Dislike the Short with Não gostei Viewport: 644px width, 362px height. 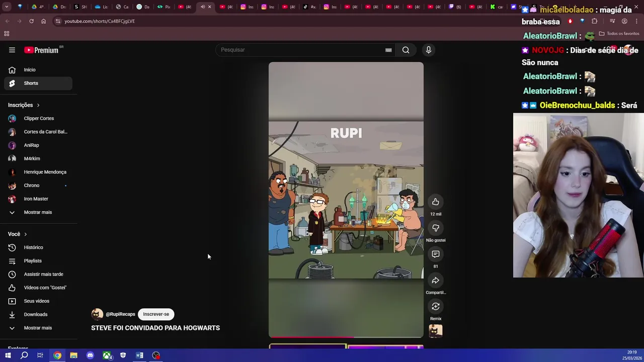(436, 228)
